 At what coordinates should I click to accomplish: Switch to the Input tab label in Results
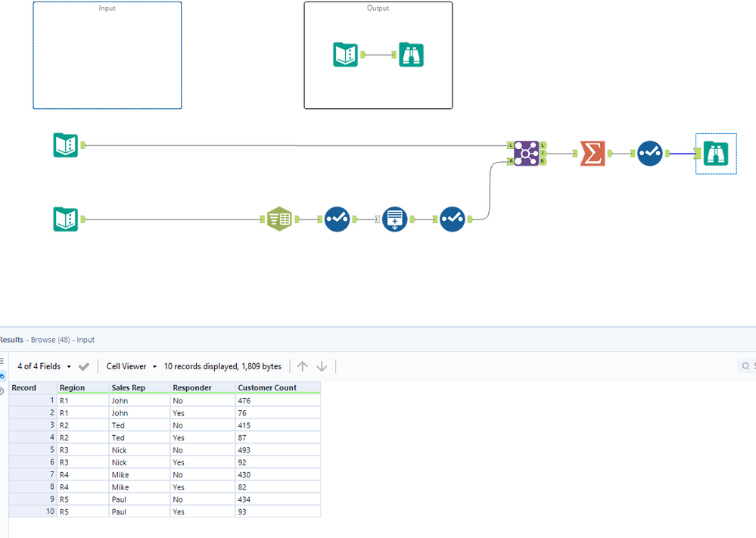tap(84, 340)
